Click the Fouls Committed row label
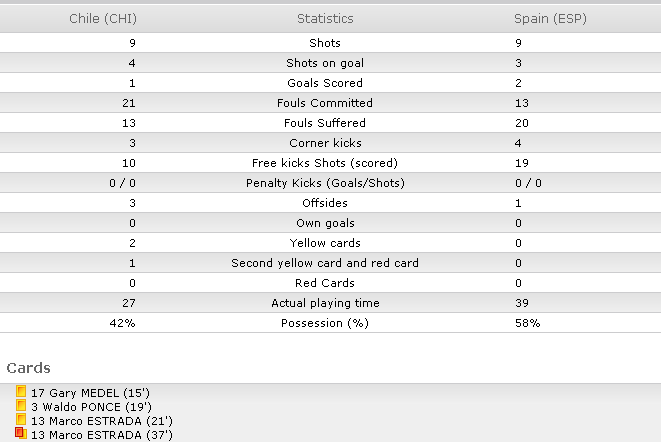This screenshot has height=442, width=661. coord(325,103)
